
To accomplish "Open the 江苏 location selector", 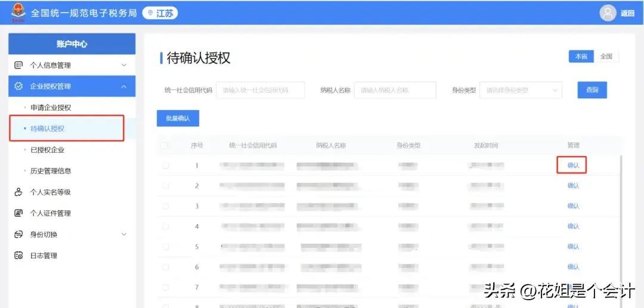I will (x=160, y=13).
